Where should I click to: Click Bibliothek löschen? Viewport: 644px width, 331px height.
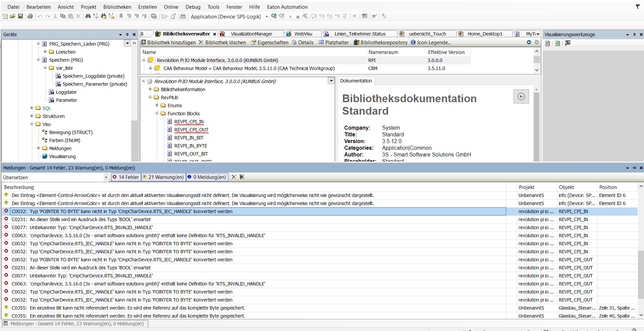[x=222, y=43]
